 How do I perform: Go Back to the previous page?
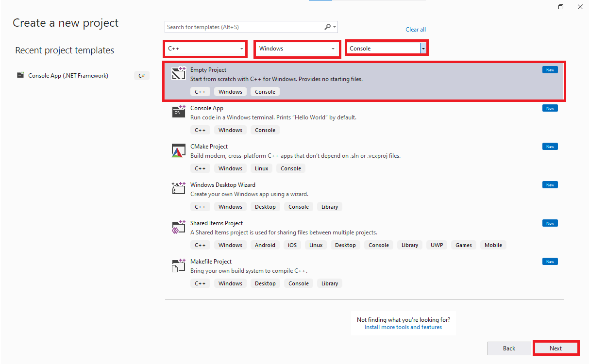coord(509,348)
